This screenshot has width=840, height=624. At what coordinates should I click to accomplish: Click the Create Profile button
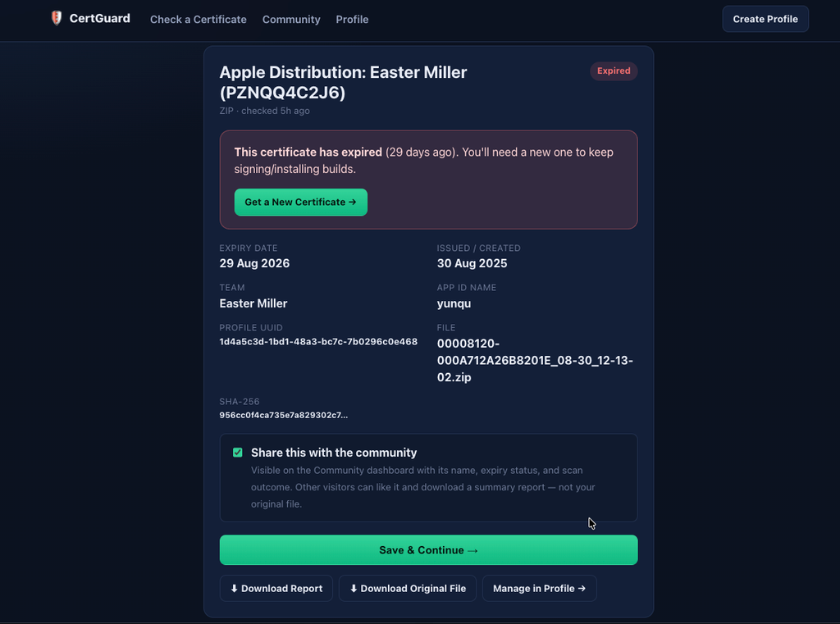point(765,19)
